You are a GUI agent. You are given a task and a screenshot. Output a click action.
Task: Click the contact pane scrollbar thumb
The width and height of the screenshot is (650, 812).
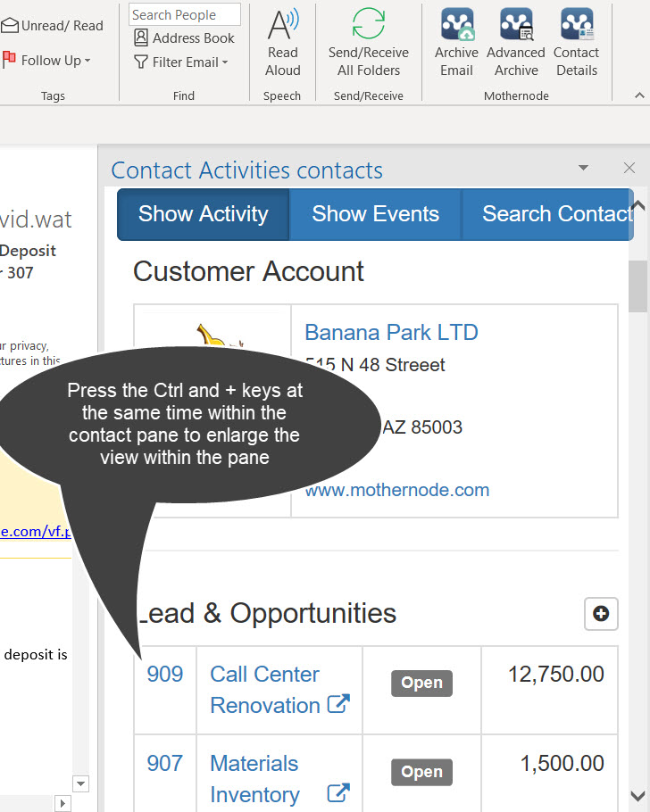[637, 286]
